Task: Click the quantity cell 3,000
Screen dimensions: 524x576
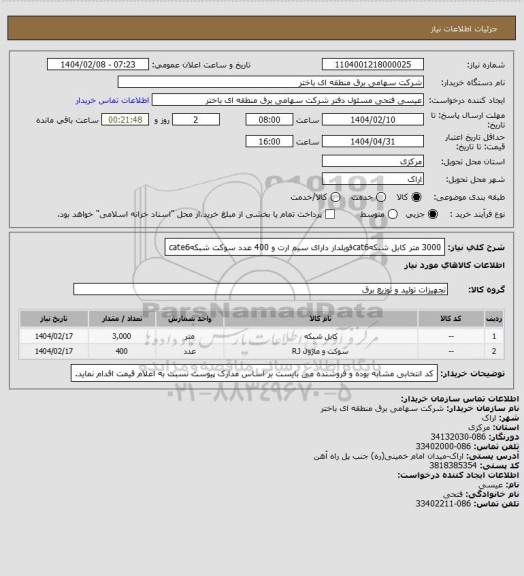Action: click(x=122, y=336)
